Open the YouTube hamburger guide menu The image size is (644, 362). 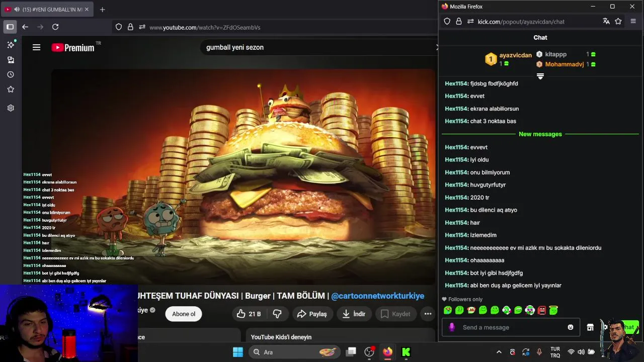(36, 47)
